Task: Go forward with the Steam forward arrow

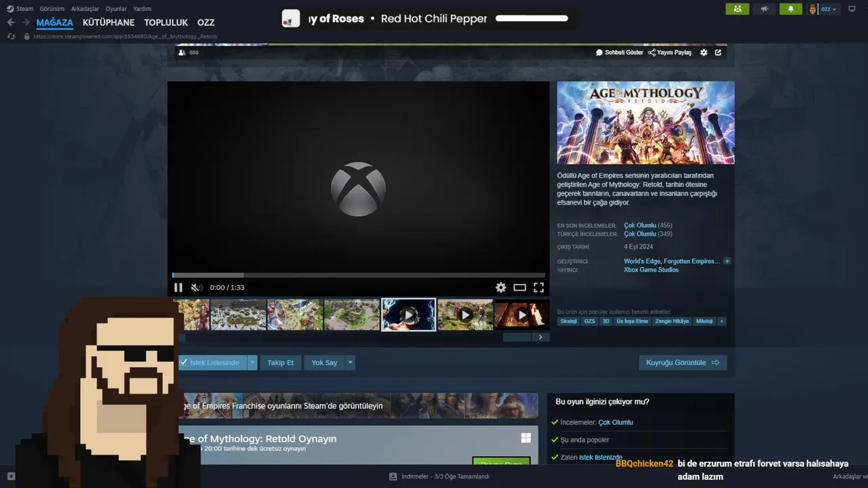Action: point(25,22)
